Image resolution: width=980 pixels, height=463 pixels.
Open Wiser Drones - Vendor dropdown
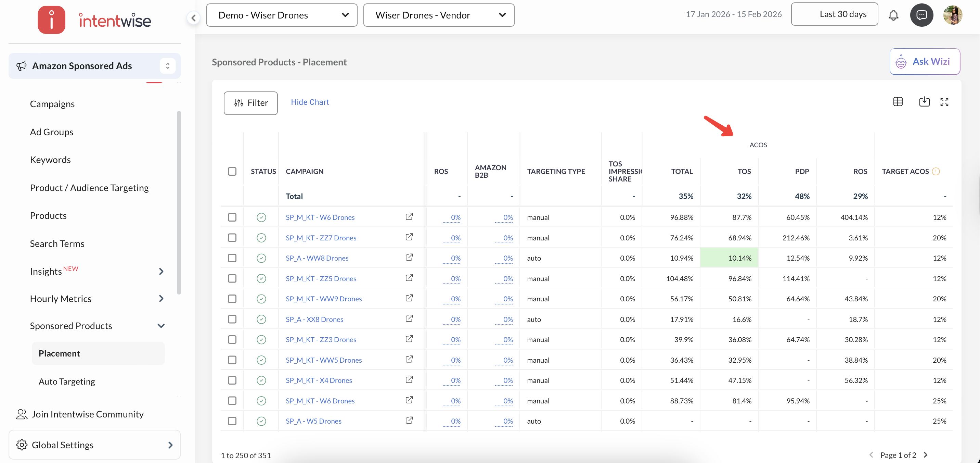point(439,15)
